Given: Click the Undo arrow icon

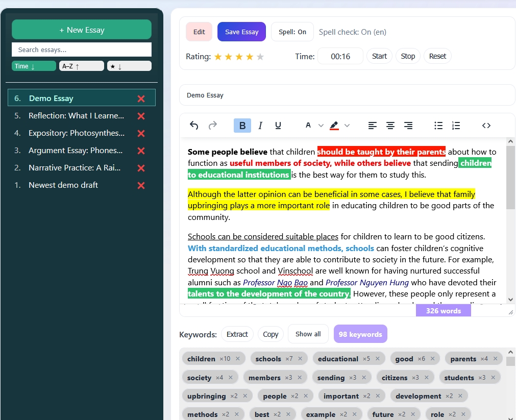Looking at the screenshot, I should point(194,126).
